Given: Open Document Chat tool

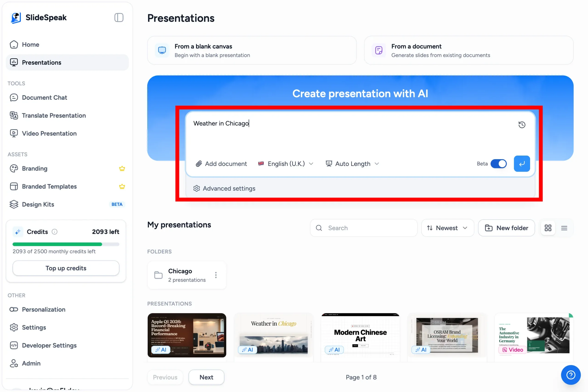Looking at the screenshot, I should click(67, 97).
